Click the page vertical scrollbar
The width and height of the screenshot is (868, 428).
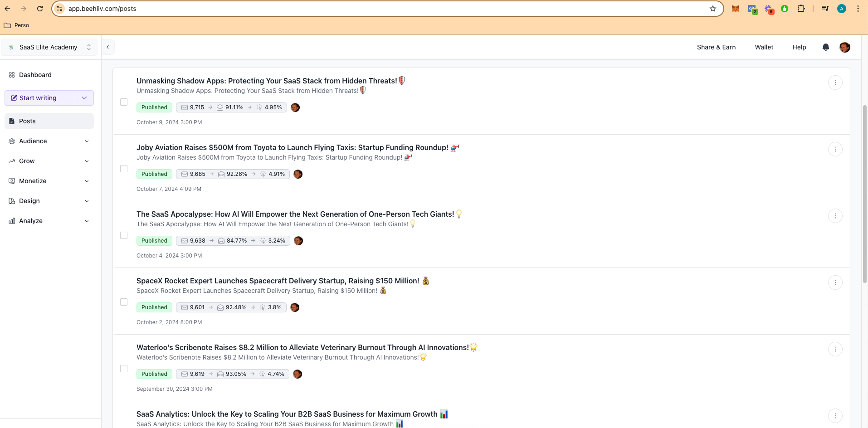[864, 194]
